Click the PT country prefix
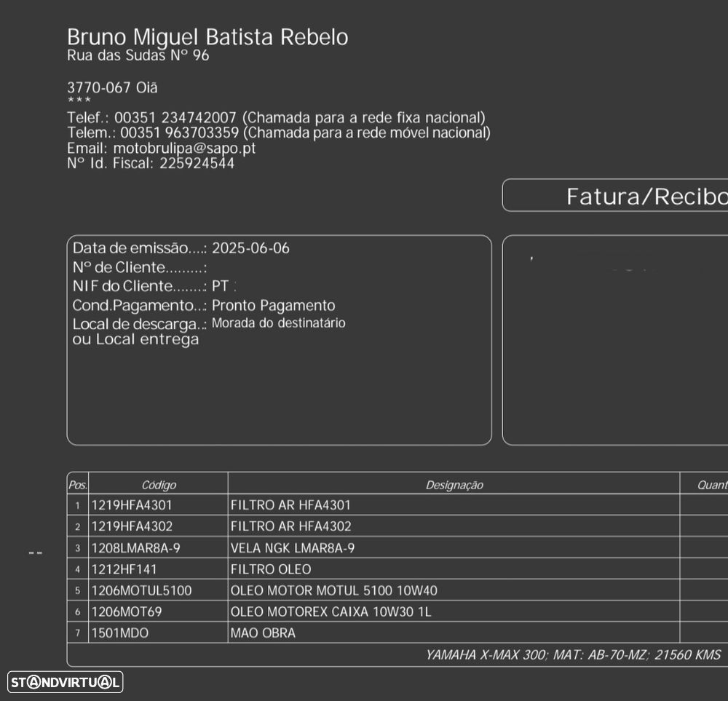This screenshot has width=728, height=701. tap(220, 286)
